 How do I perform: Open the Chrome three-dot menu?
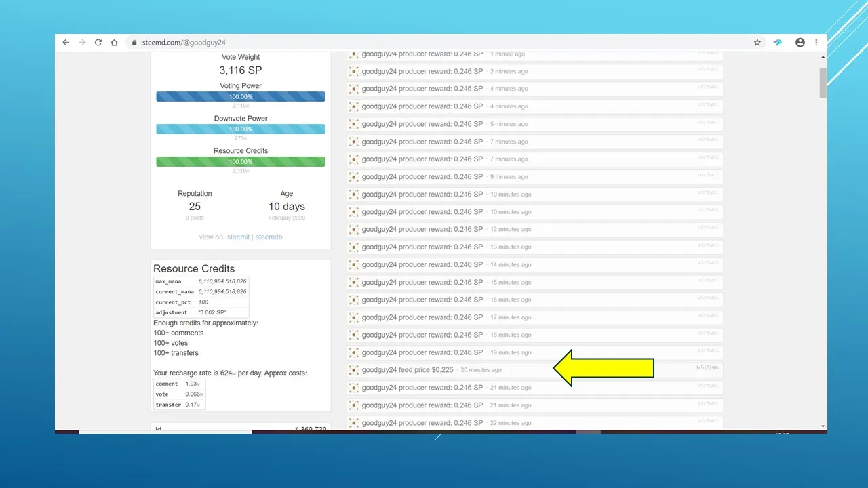pyautogui.click(x=816, y=42)
